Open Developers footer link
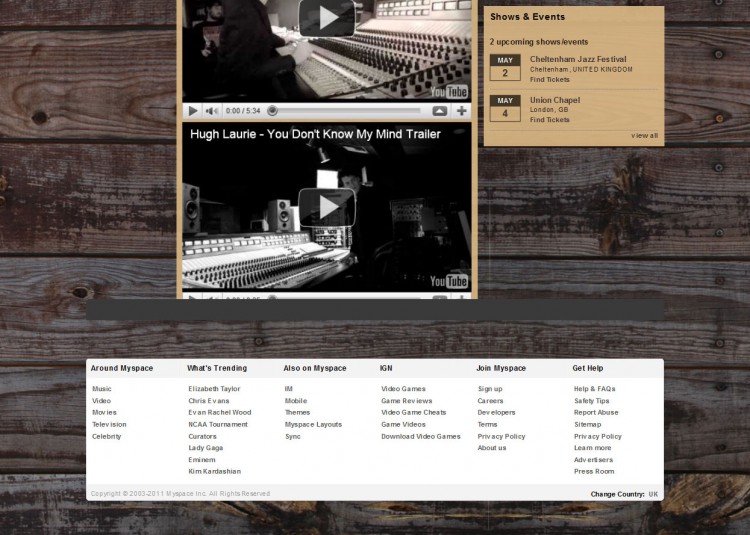750x535 pixels. coord(496,412)
